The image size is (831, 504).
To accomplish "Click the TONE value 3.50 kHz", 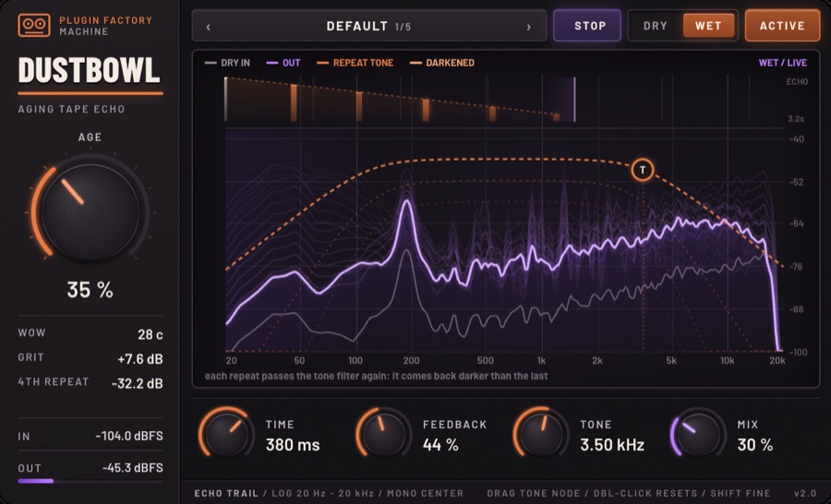I will [612, 445].
